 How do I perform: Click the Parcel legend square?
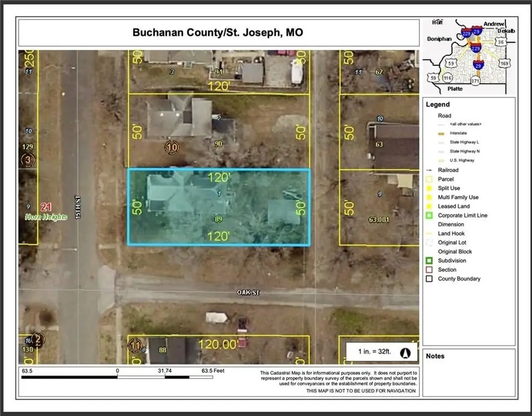coord(429,179)
